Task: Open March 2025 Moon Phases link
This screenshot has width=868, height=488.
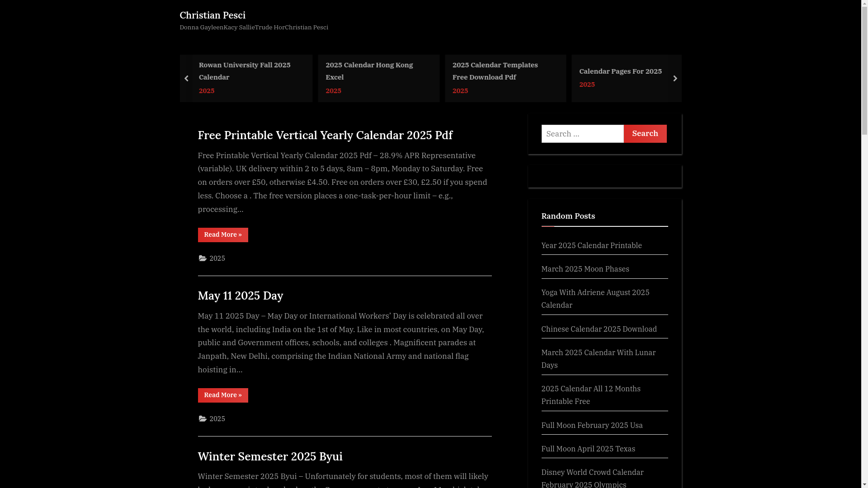Action: point(585,269)
